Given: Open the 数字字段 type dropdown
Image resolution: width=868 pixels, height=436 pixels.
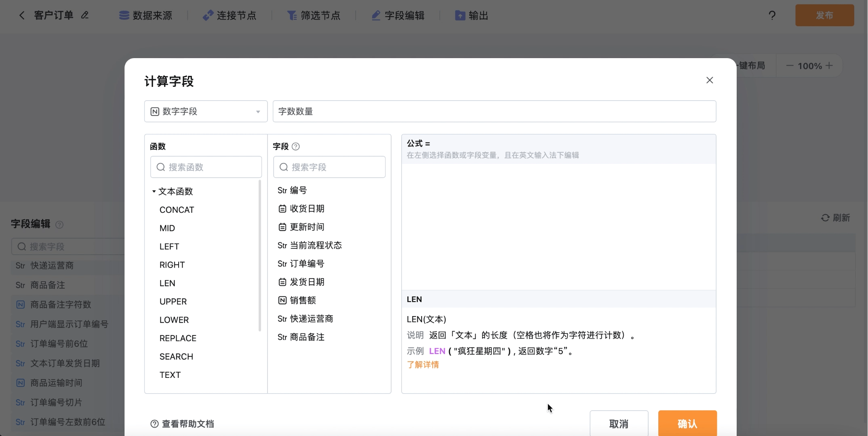Looking at the screenshot, I should [x=206, y=111].
